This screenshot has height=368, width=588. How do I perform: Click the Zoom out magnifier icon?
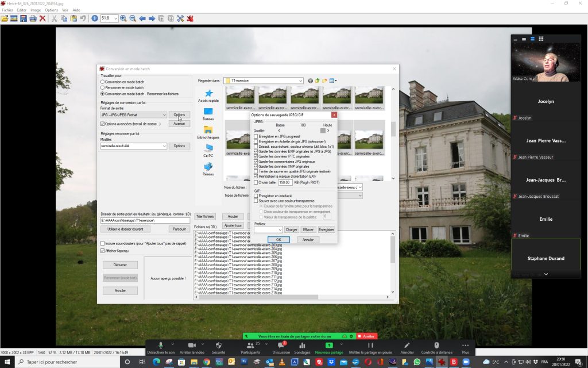click(x=133, y=18)
